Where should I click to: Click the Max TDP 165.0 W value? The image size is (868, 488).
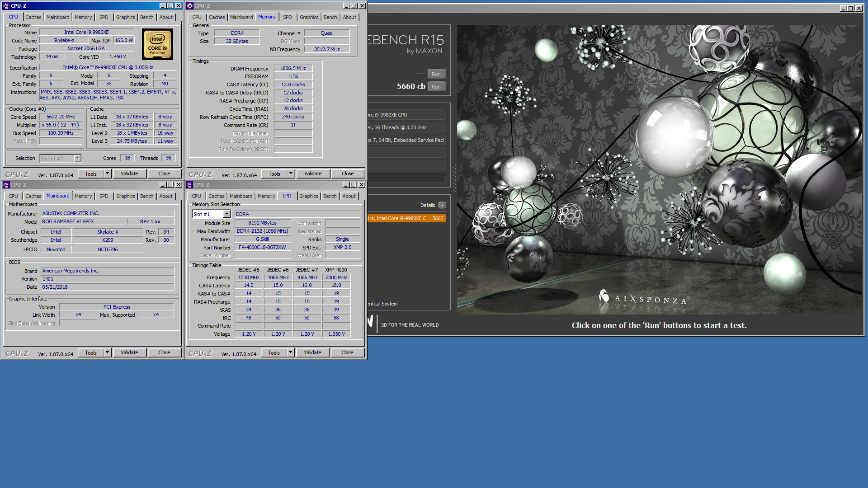click(123, 40)
